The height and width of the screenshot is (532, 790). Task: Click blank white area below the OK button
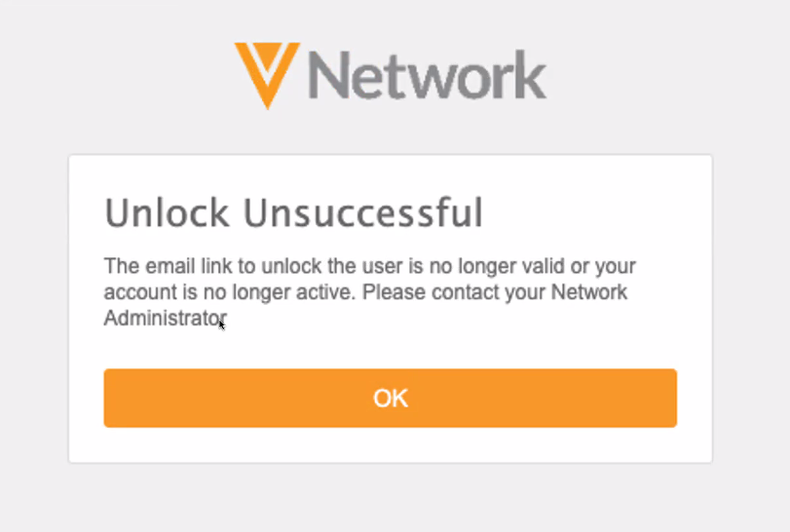click(x=390, y=445)
